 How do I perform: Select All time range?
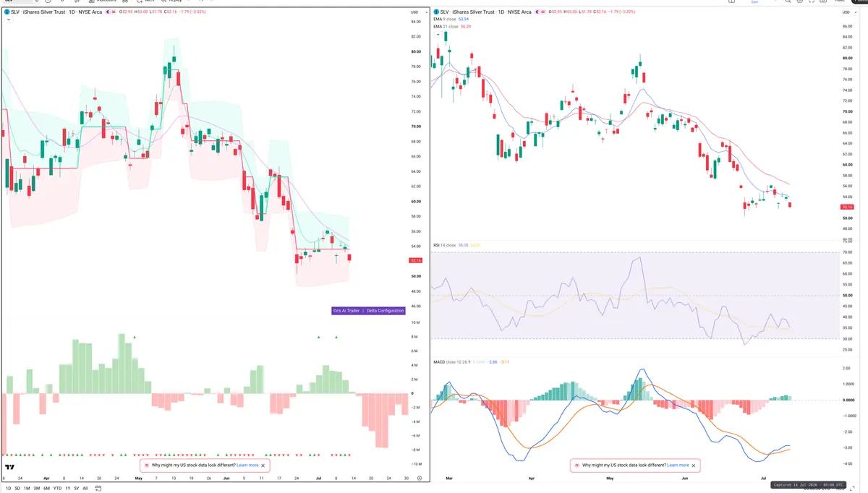(x=85, y=488)
